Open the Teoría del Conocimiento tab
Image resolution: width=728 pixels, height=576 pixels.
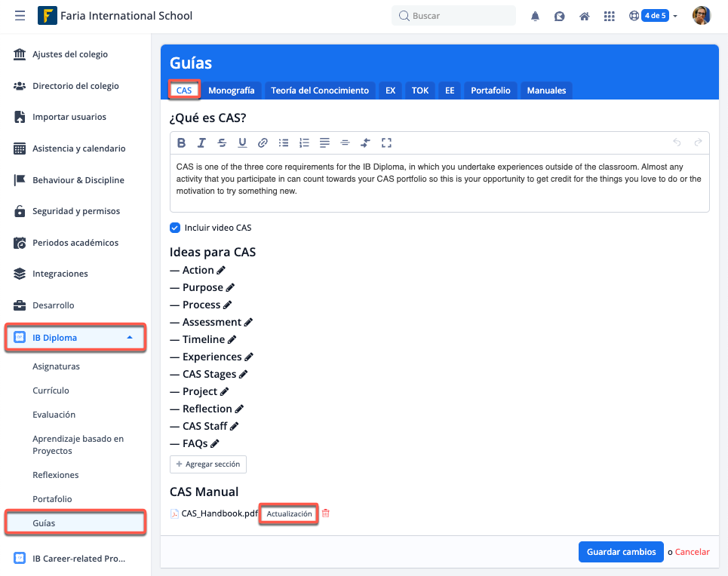(320, 90)
